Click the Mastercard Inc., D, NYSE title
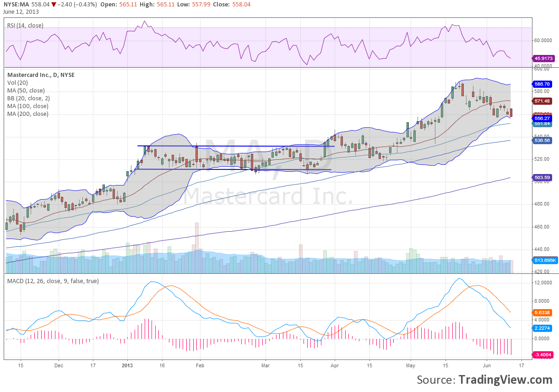This screenshot has height=392, width=559. point(41,75)
